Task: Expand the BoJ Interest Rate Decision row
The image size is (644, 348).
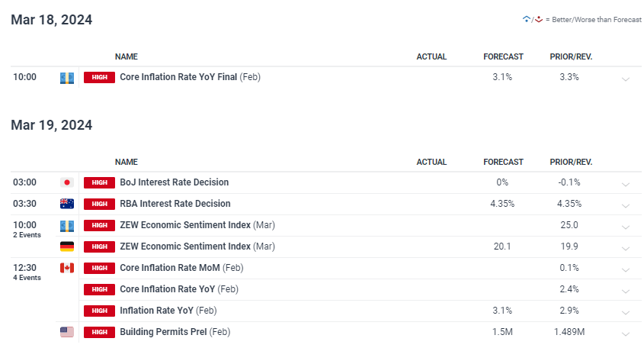Action: (626, 184)
